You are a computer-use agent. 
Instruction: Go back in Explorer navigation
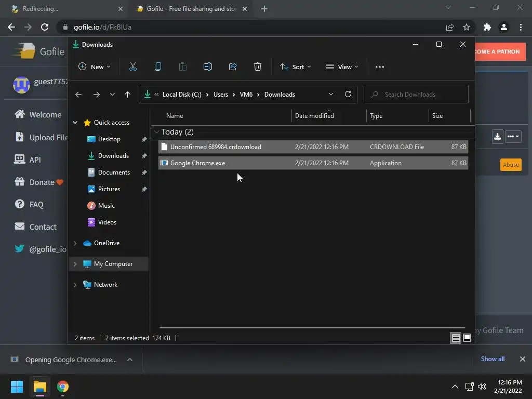[x=78, y=95]
